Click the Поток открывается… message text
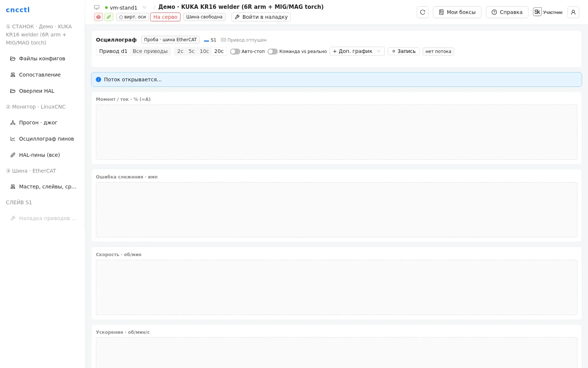 (133, 79)
